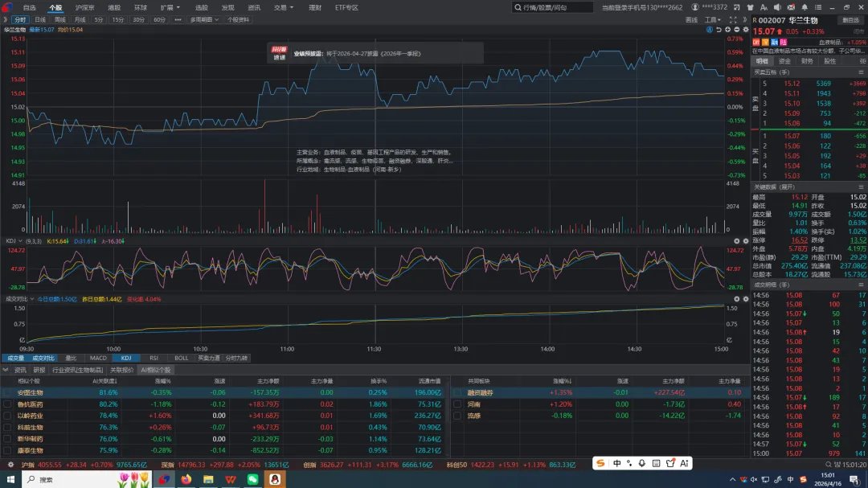Switch to the 研报 bottom tab
The height and width of the screenshot is (488, 868).
click(x=39, y=370)
